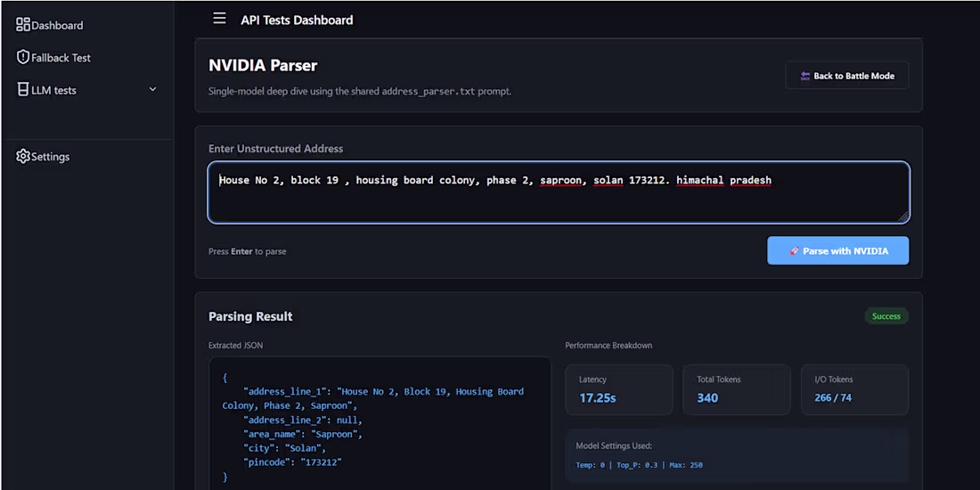Click the "address_line_2": null JSON line
Screen dimensions: 980x490
point(303,420)
